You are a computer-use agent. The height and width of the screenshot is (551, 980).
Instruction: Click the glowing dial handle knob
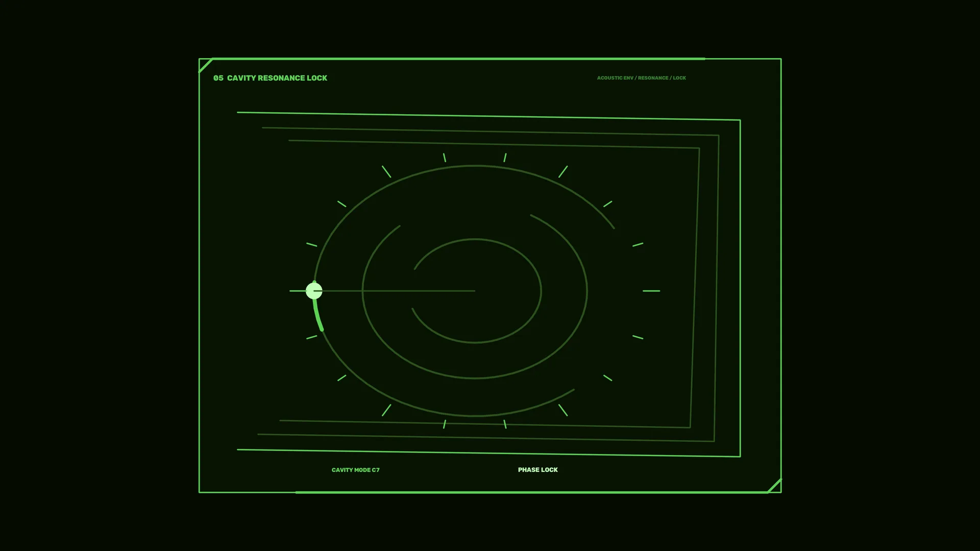click(x=314, y=291)
